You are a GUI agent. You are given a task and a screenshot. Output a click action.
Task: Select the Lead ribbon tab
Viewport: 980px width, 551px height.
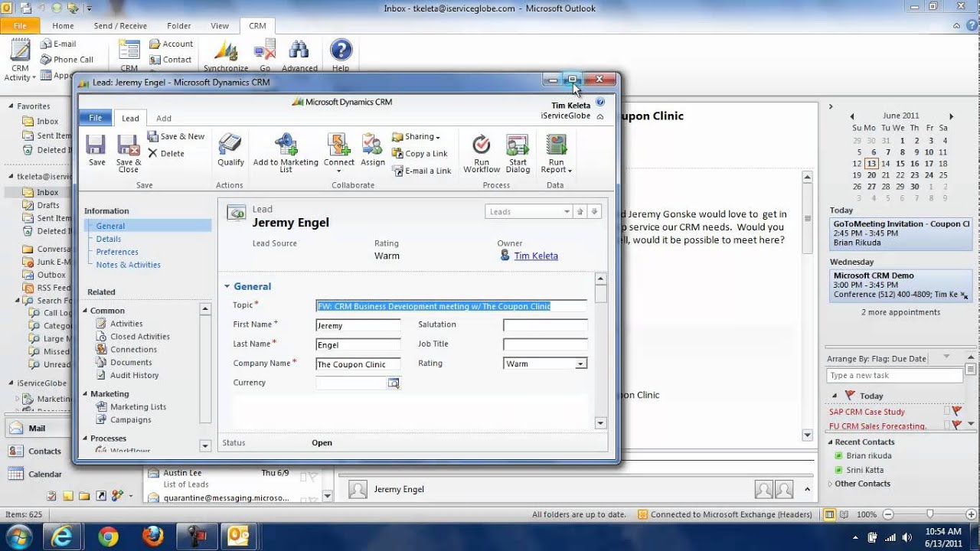(130, 118)
